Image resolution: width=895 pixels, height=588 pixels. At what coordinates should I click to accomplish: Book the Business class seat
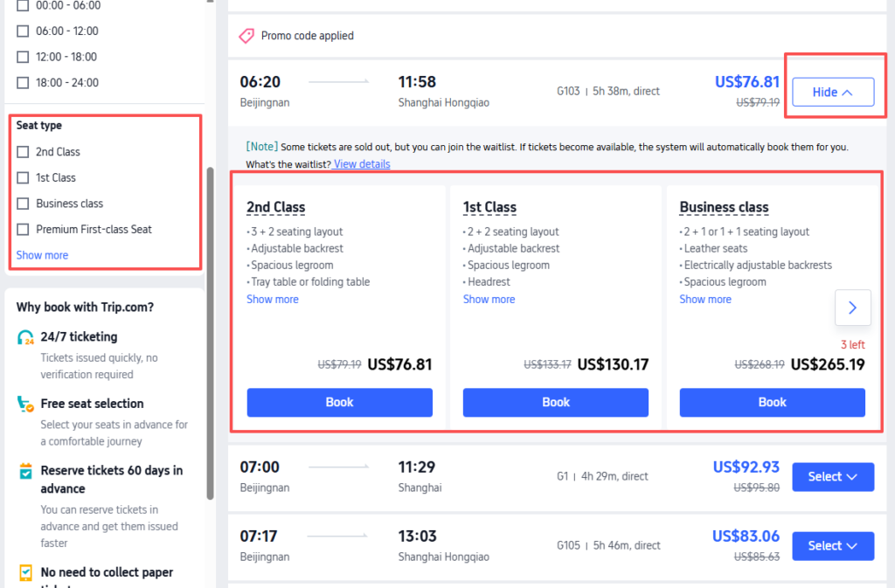point(772,402)
